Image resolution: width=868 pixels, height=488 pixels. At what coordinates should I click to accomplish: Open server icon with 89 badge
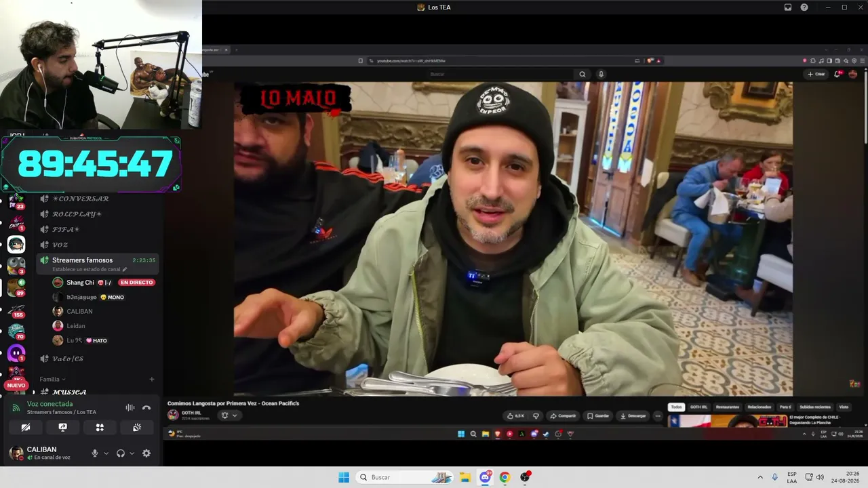coord(16,288)
